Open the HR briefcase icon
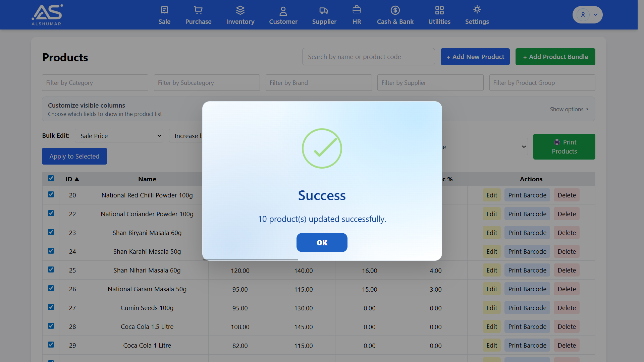Screen dimensions: 644x362 (x=357, y=10)
